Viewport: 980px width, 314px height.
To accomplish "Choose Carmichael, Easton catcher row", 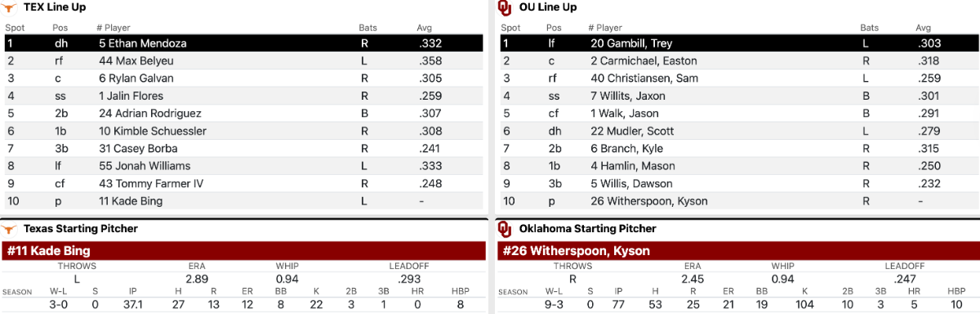I will (x=739, y=61).
